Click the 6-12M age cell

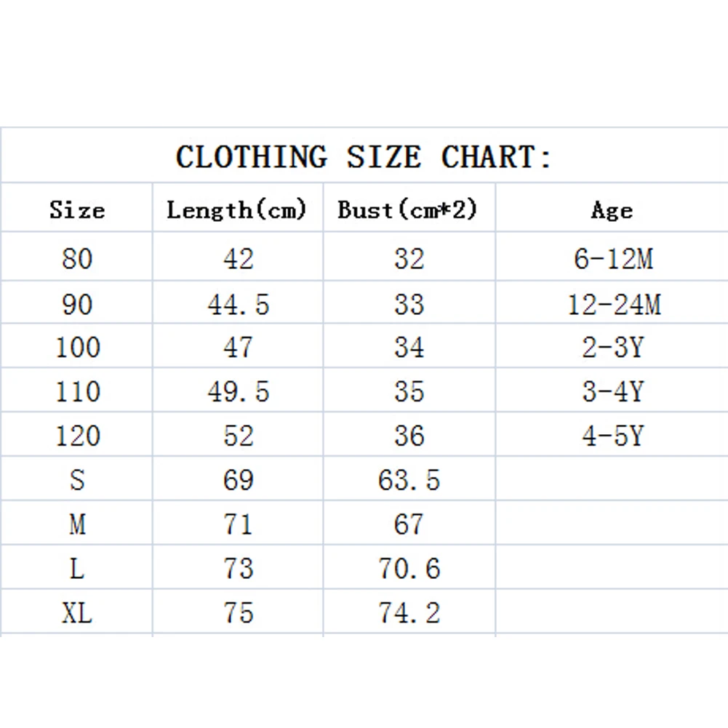tap(613, 259)
